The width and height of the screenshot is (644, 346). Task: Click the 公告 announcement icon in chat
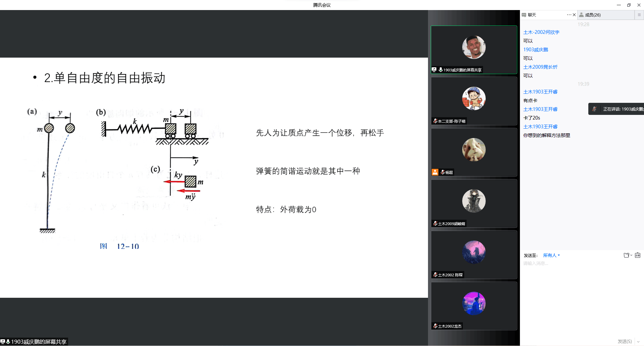[x=638, y=255]
